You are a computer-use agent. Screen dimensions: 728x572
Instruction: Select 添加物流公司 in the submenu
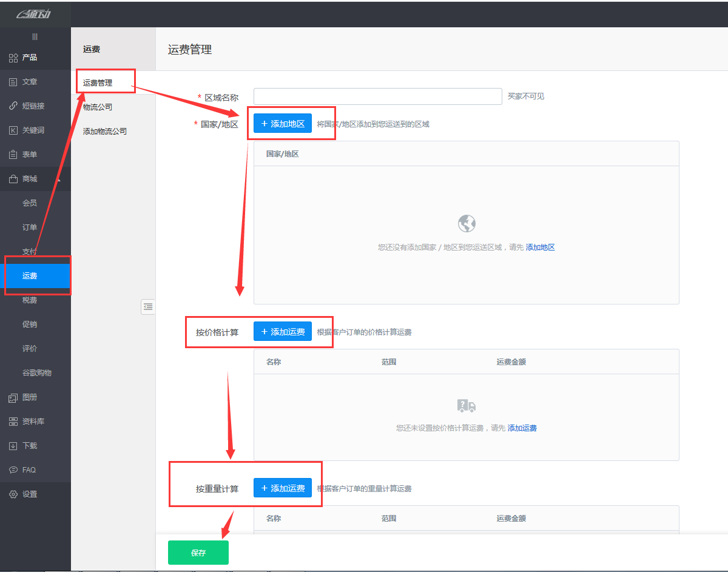pos(105,132)
